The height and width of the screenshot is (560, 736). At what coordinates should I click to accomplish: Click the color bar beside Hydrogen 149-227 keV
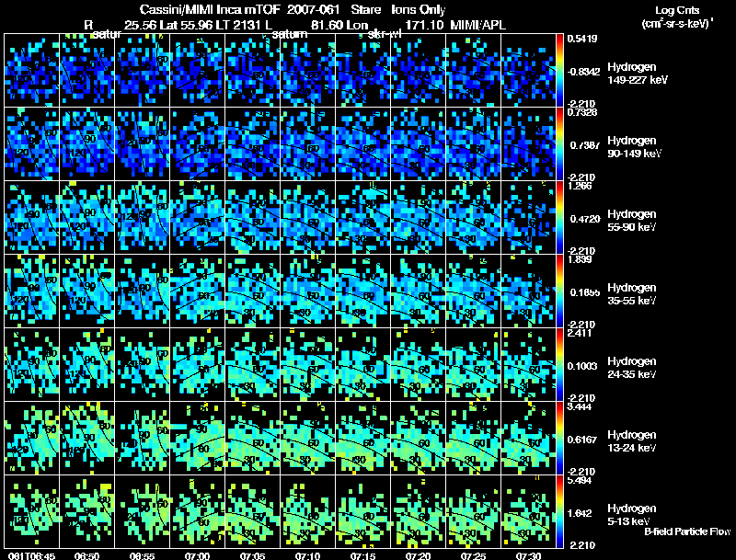pos(559,71)
